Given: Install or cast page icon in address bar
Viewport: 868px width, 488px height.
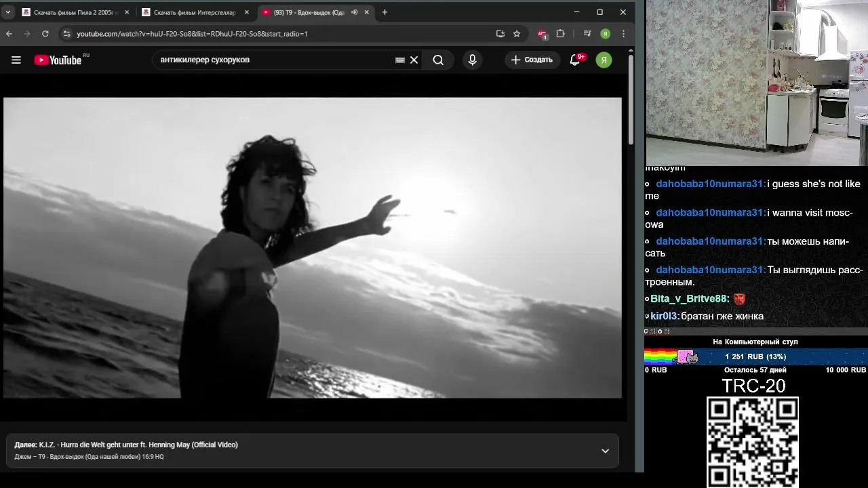Looking at the screenshot, I should coord(500,33).
